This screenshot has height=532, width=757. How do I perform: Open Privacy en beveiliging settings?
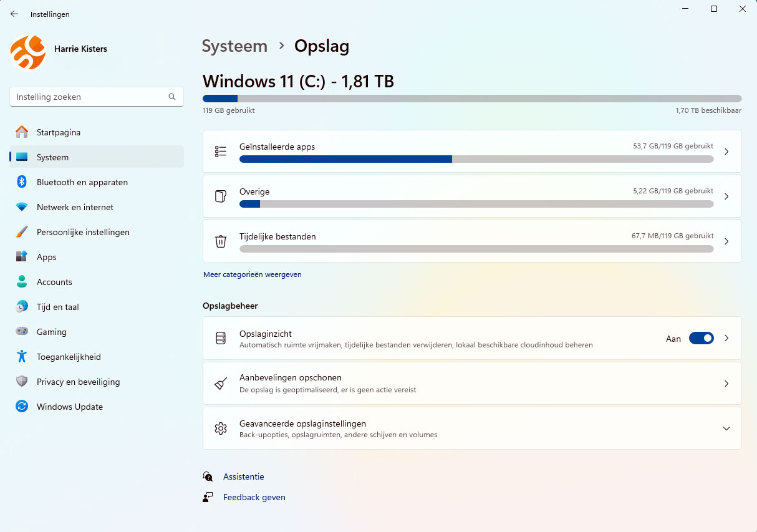pos(97,382)
